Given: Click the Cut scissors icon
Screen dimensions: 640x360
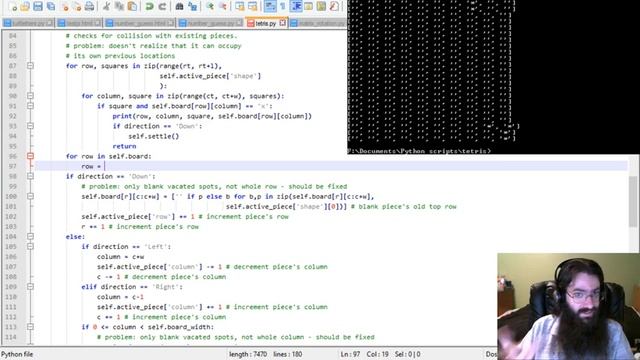Looking at the screenshot, I should (107, 6).
